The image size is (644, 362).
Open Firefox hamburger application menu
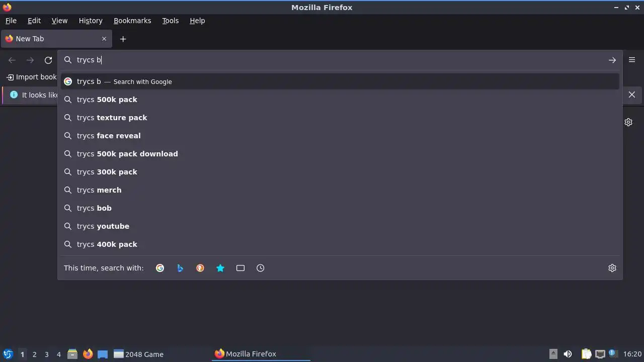click(632, 60)
